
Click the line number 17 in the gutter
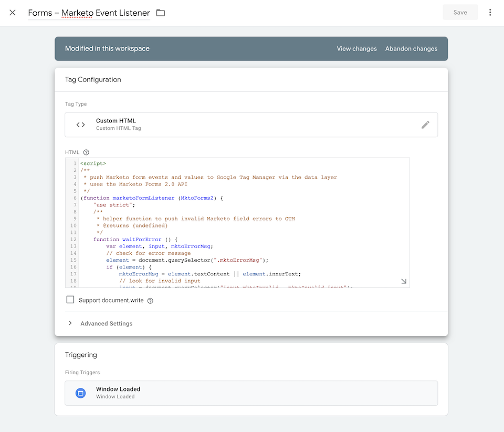[x=73, y=274]
